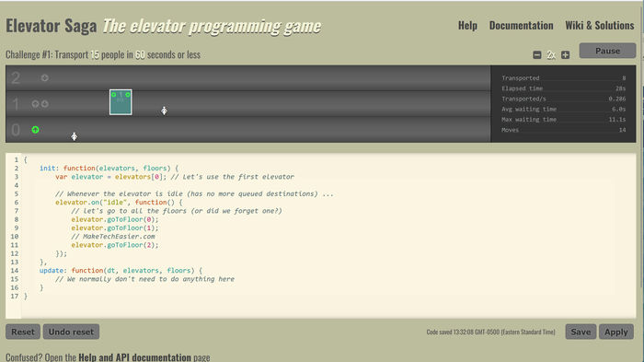Click the Moves stat row

[x=563, y=130]
